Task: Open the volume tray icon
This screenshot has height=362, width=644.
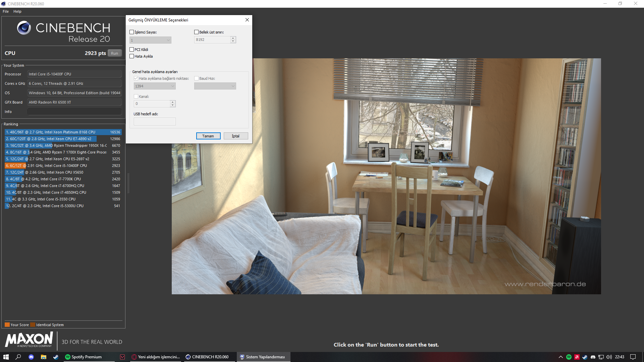Action: tap(609, 357)
